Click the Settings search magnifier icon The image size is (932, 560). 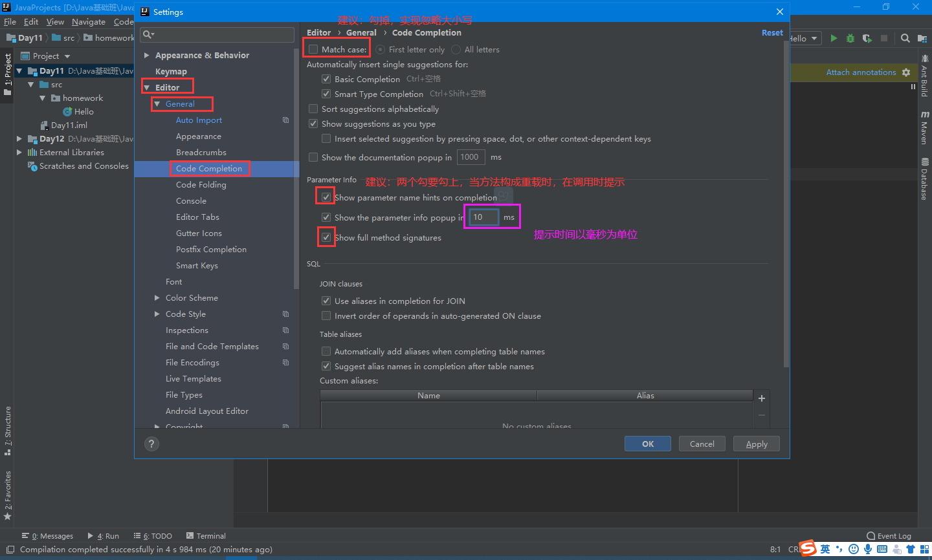pyautogui.click(x=148, y=34)
